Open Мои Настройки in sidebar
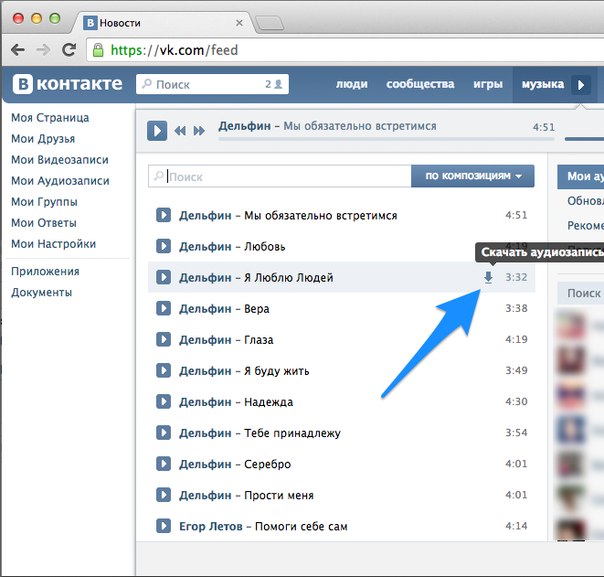 tap(54, 244)
